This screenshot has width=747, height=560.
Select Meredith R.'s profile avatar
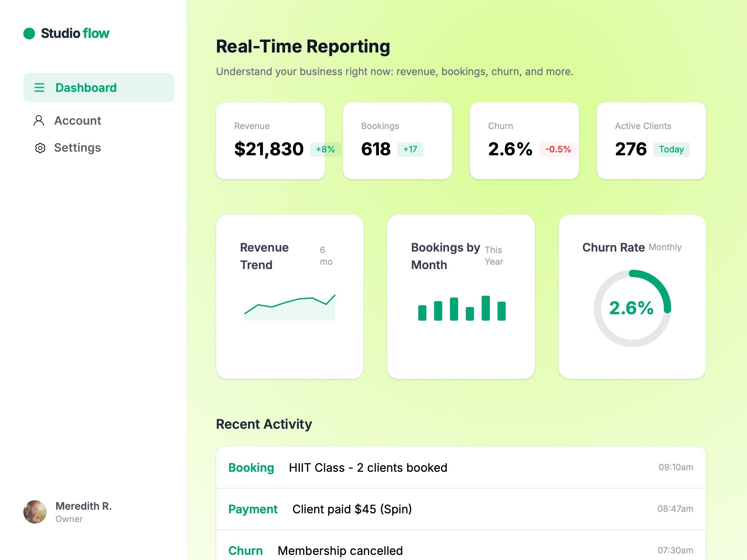tap(35, 512)
